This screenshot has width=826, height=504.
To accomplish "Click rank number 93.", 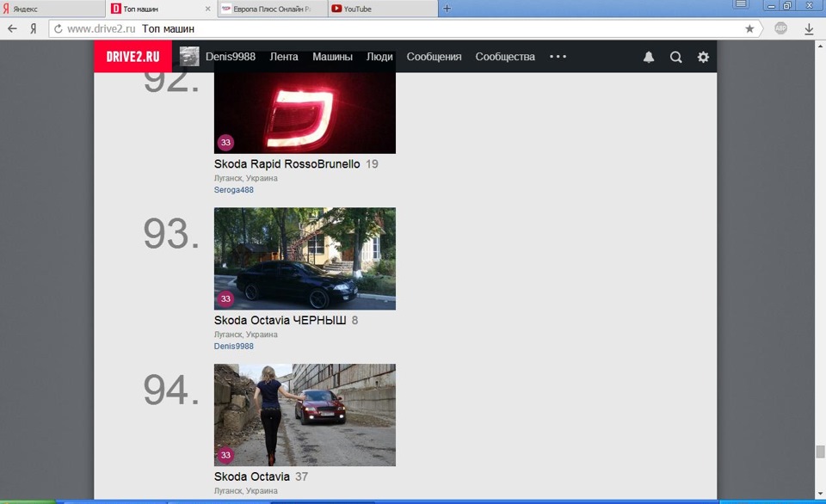I will tap(171, 233).
